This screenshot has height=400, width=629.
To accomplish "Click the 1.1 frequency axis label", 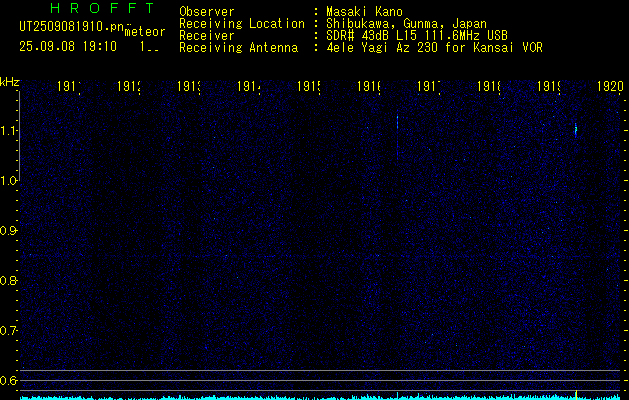I will [8, 130].
